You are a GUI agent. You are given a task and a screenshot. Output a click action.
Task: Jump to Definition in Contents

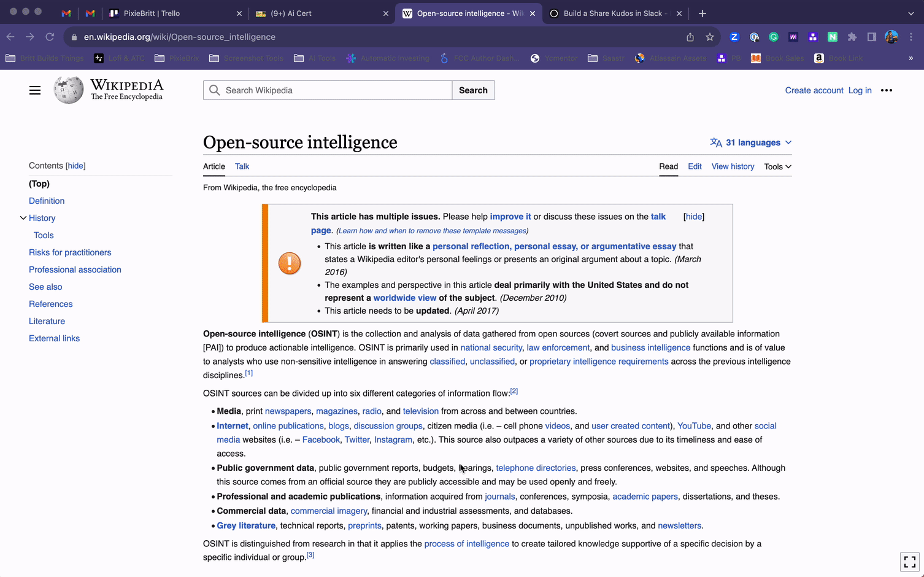click(47, 201)
